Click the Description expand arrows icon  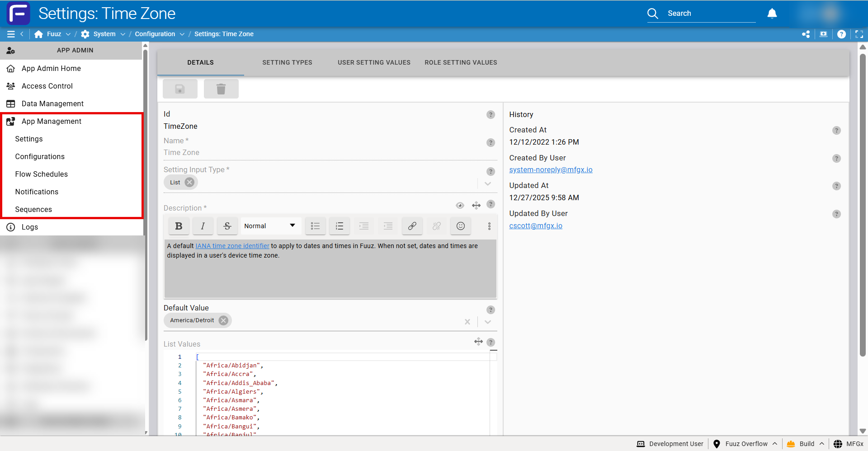(476, 206)
